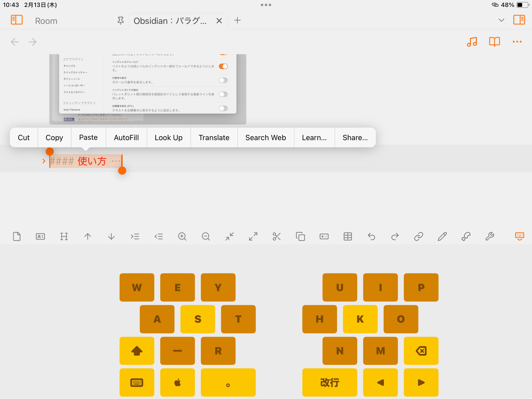Toggle the indent fold switch in image
532x399 pixels.
223,66
